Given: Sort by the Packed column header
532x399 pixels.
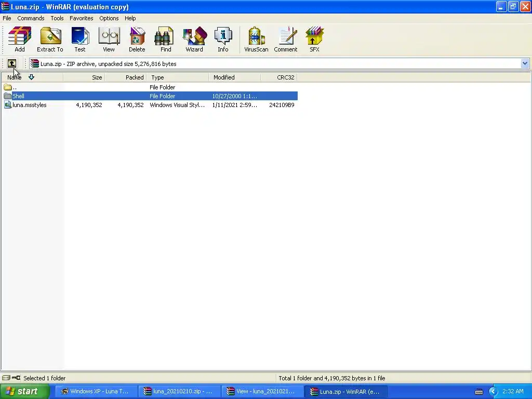Looking at the screenshot, I should pyautogui.click(x=126, y=77).
